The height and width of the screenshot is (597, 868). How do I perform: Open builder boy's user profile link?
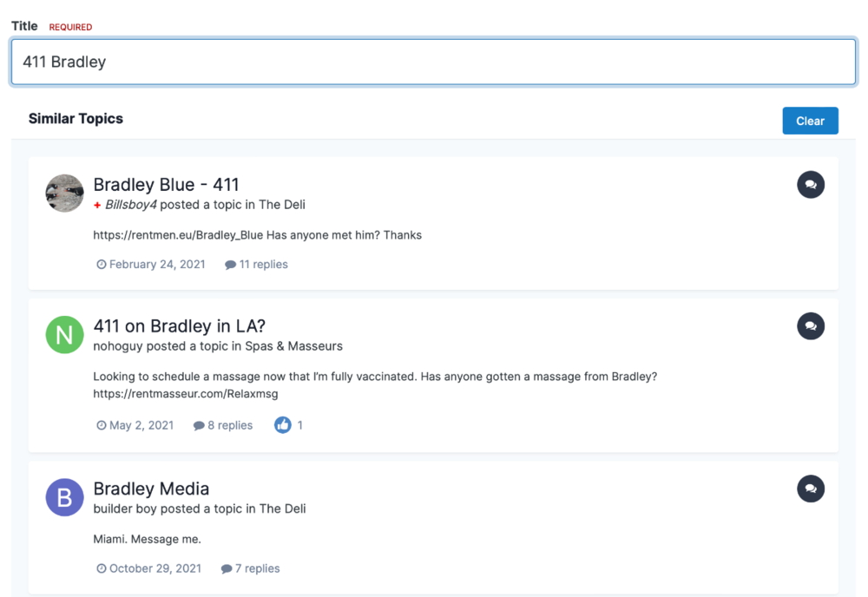pyautogui.click(x=124, y=508)
